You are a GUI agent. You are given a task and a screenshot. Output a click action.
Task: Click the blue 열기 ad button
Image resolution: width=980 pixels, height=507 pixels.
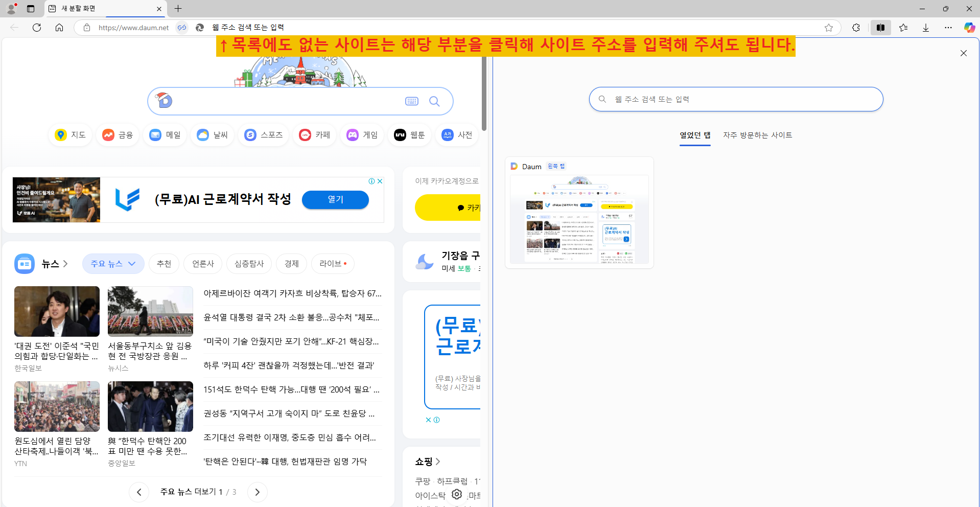[335, 200]
